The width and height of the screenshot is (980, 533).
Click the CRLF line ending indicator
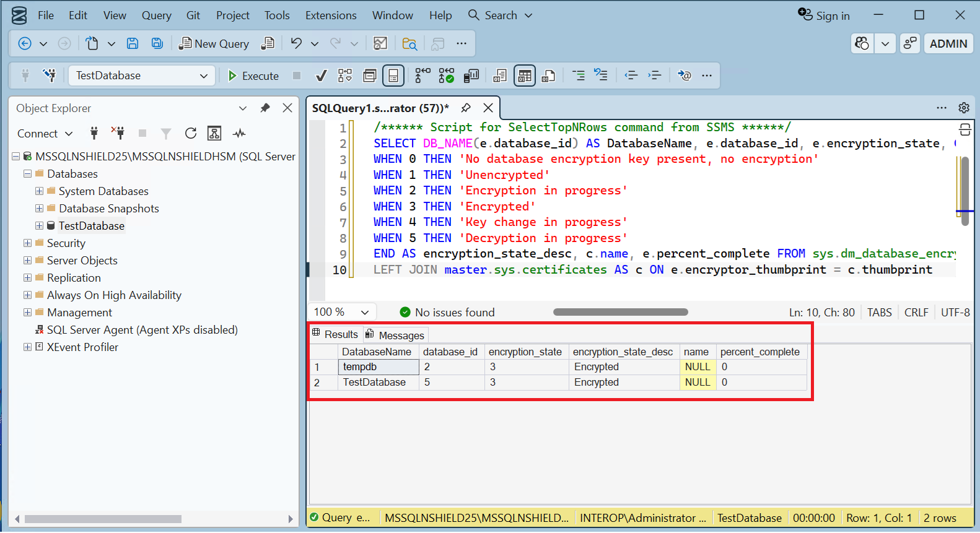[x=916, y=313]
